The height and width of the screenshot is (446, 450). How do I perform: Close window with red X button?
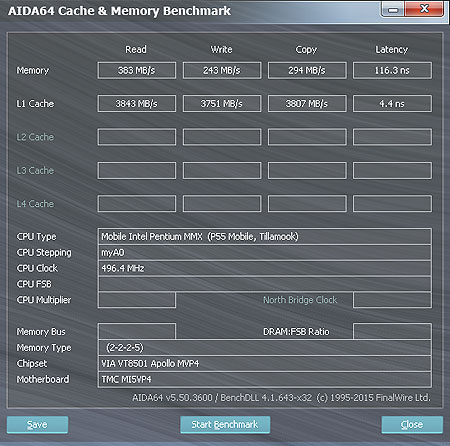click(424, 9)
